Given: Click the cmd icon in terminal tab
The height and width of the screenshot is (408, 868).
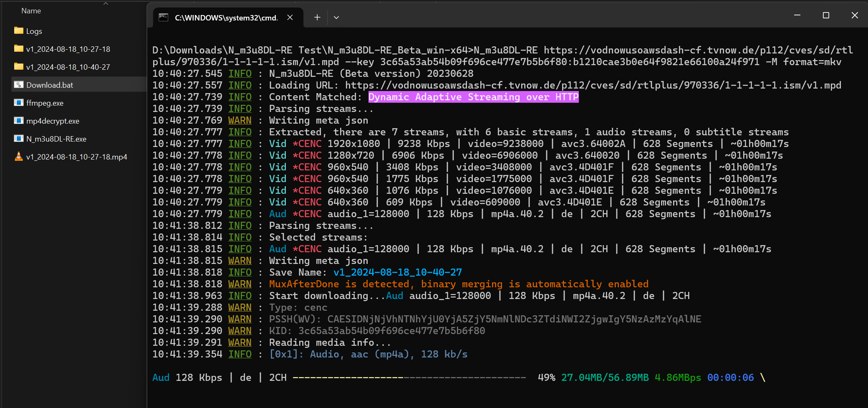Looking at the screenshot, I should point(164,18).
